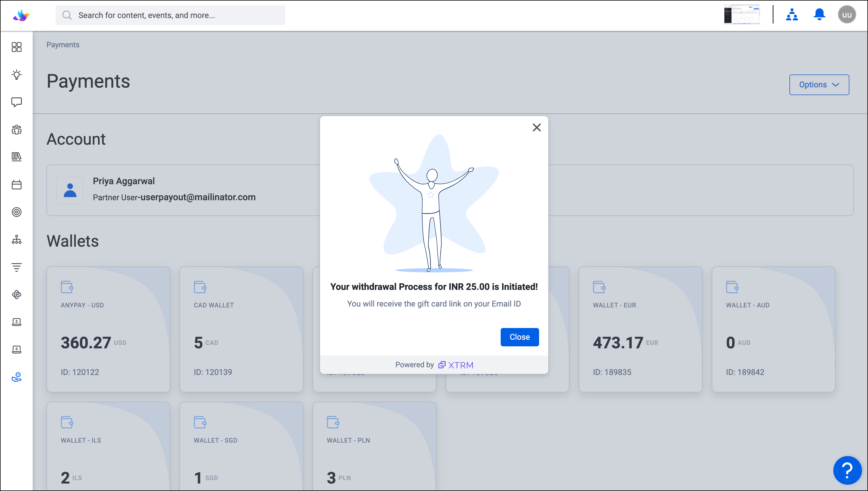Click the CAD WALLET wallet icon
The height and width of the screenshot is (491, 868).
[200, 287]
